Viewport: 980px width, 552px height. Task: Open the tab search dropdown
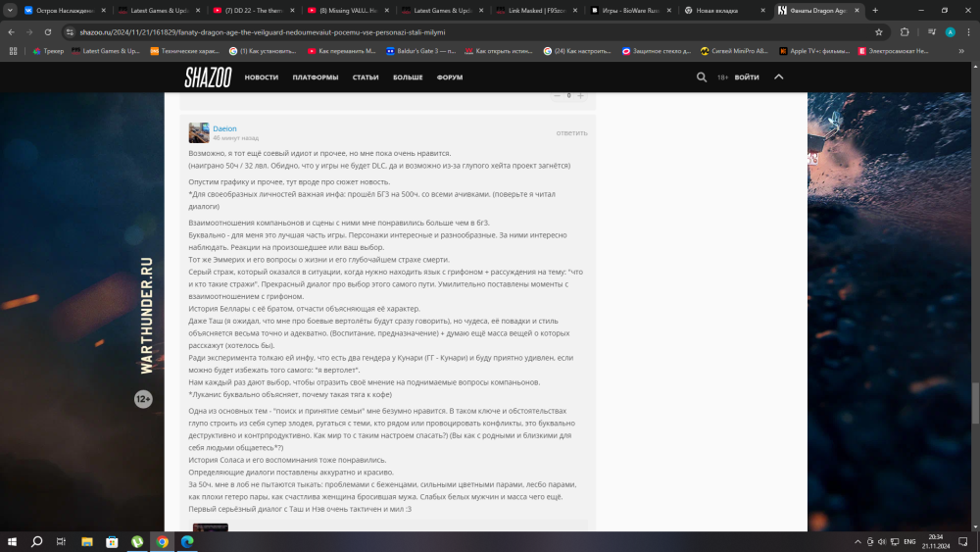click(11, 10)
